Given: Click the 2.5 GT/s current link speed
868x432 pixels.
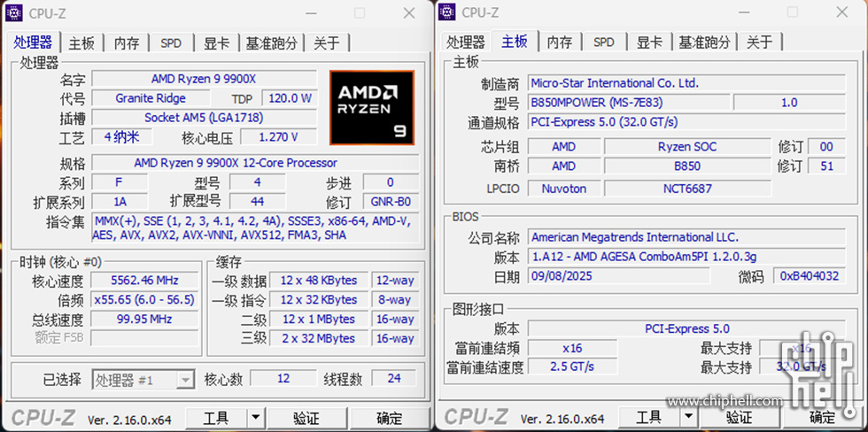Looking at the screenshot, I should pyautogui.click(x=572, y=366).
